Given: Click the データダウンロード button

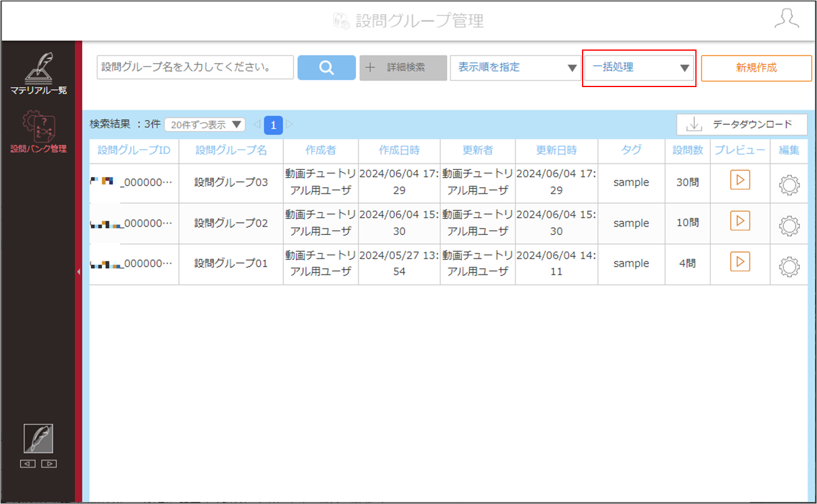Looking at the screenshot, I should tap(742, 124).
